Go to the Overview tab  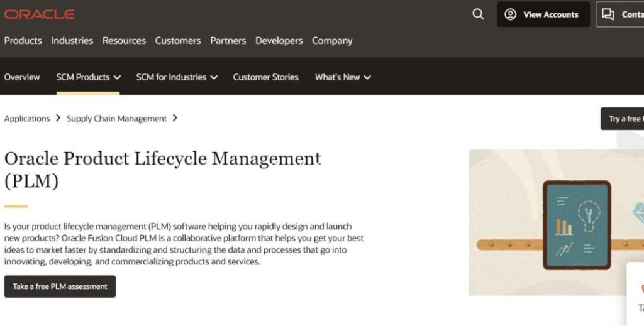(22, 77)
